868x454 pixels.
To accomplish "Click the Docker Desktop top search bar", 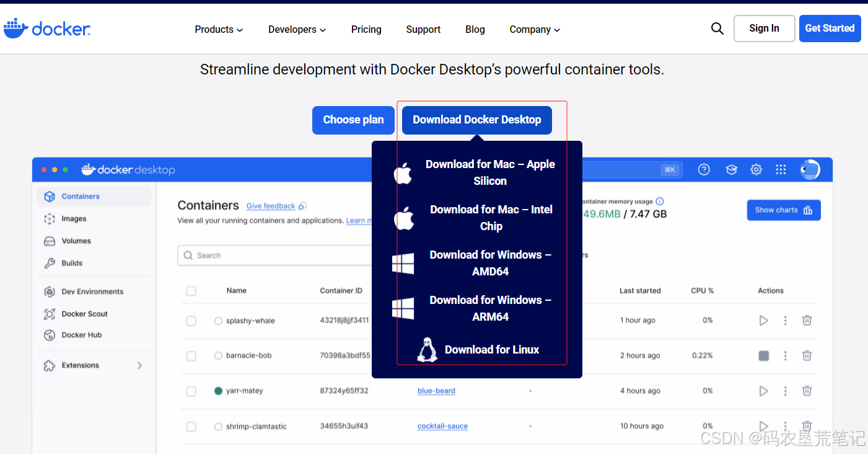I will 632,169.
